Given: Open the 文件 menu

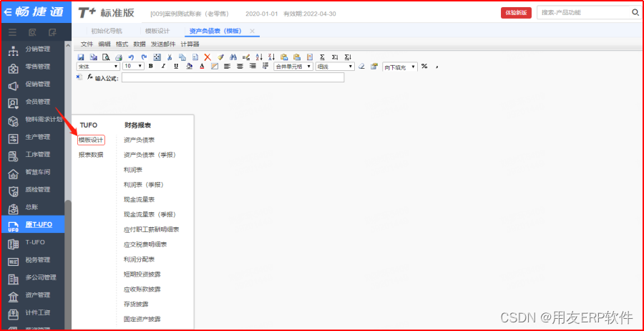Looking at the screenshot, I should (87, 44).
